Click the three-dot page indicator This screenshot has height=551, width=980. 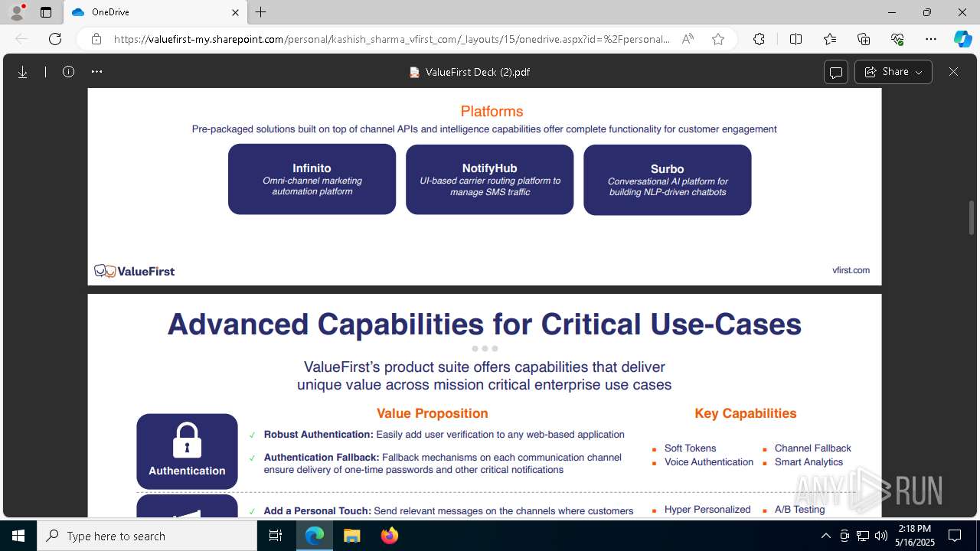485,348
